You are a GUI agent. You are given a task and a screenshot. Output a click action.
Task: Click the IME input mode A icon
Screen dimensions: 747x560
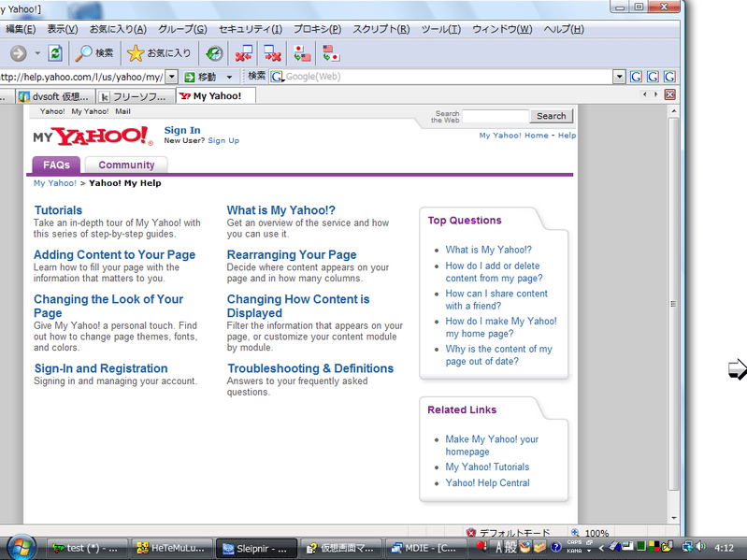499,548
